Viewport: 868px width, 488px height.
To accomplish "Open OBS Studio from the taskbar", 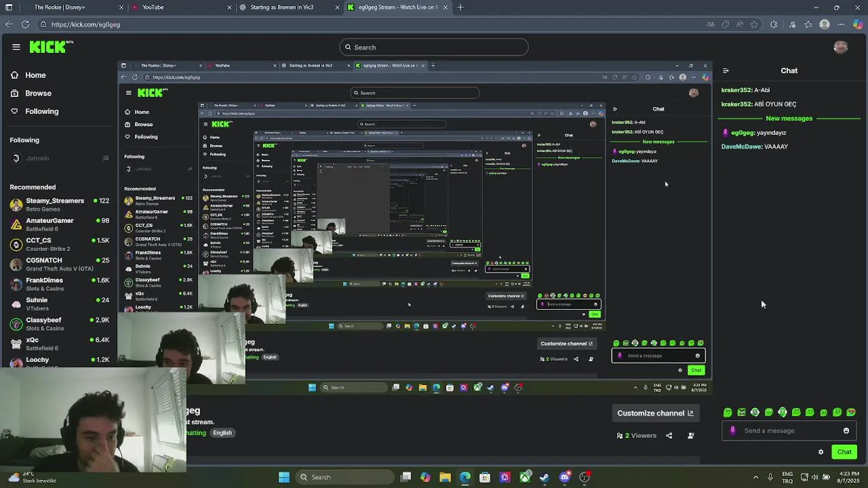I will pyautogui.click(x=585, y=477).
